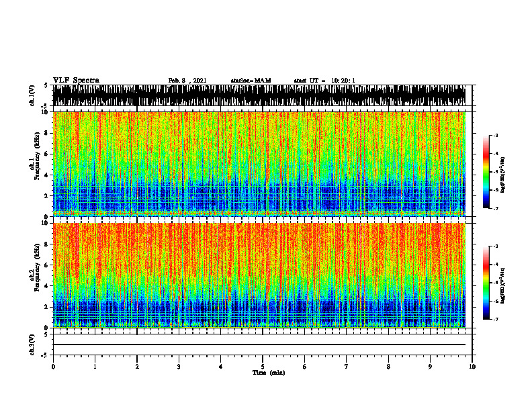The image size is (532, 411).
Task: Click the ch.2 frequency tick label '10'
Action: pos(45,223)
